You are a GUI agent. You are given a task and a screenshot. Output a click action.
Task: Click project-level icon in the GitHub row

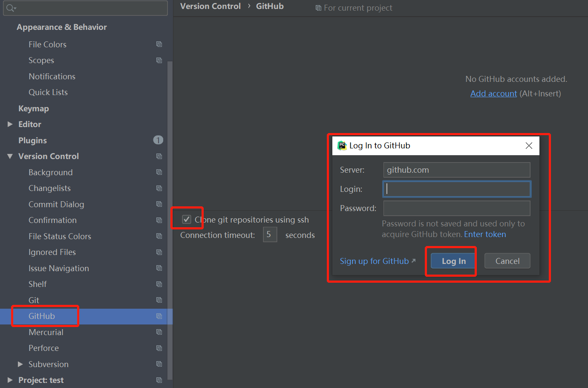159,316
